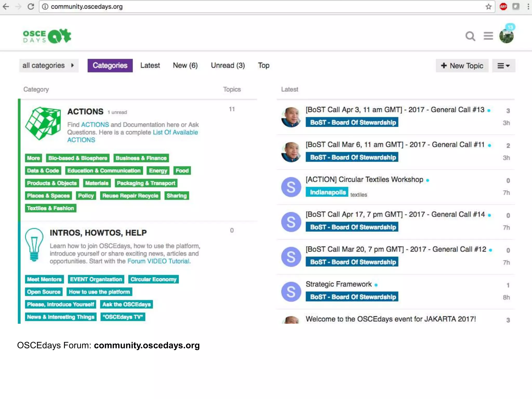This screenshot has height=399, width=532.
Task: Open EVENT Organization subcategory
Action: (x=96, y=279)
